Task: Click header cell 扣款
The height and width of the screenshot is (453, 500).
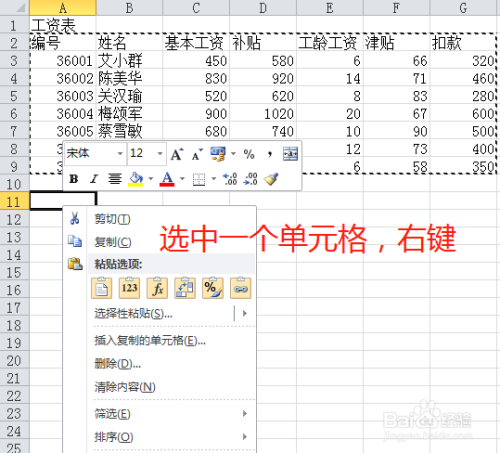Action: pyautogui.click(x=463, y=43)
